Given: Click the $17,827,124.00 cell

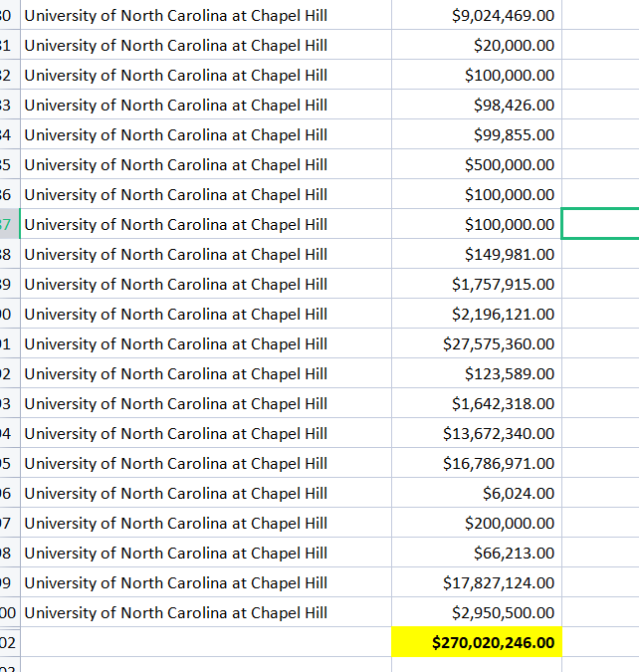Looking at the screenshot, I should click(476, 582).
